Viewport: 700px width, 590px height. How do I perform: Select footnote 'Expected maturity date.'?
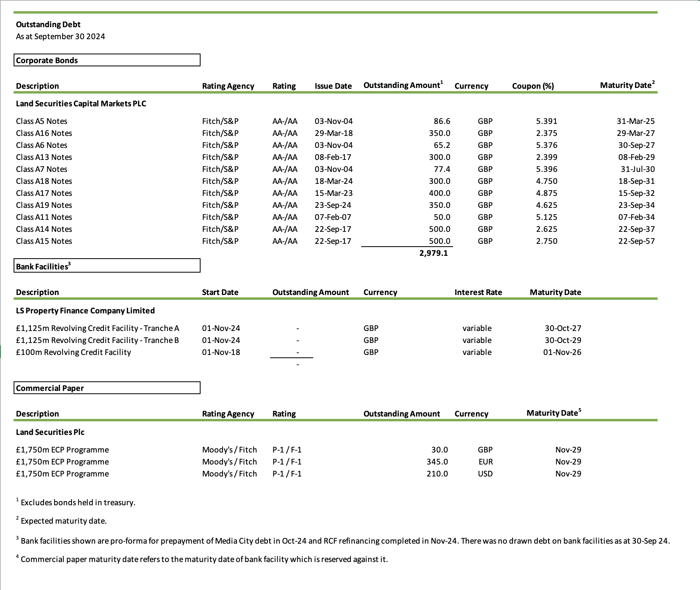(64, 521)
